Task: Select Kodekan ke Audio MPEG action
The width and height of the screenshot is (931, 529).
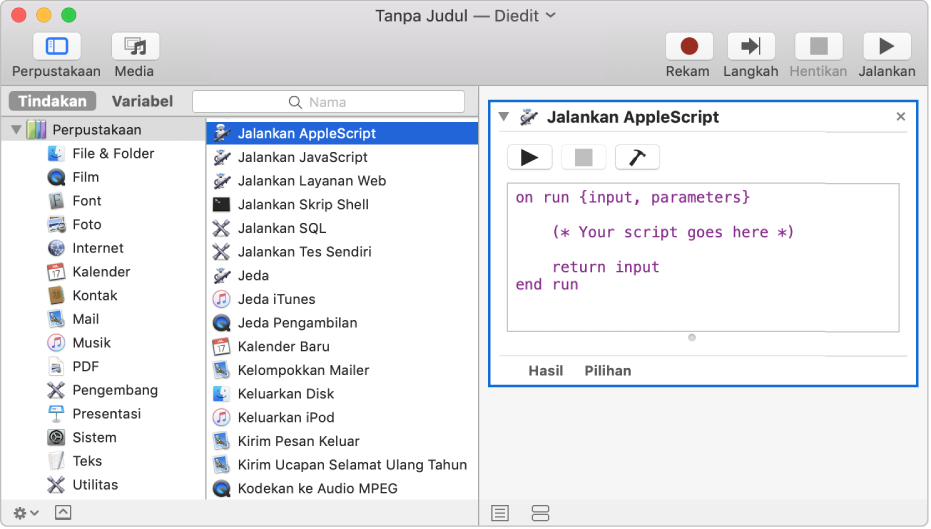Action: pos(342,489)
